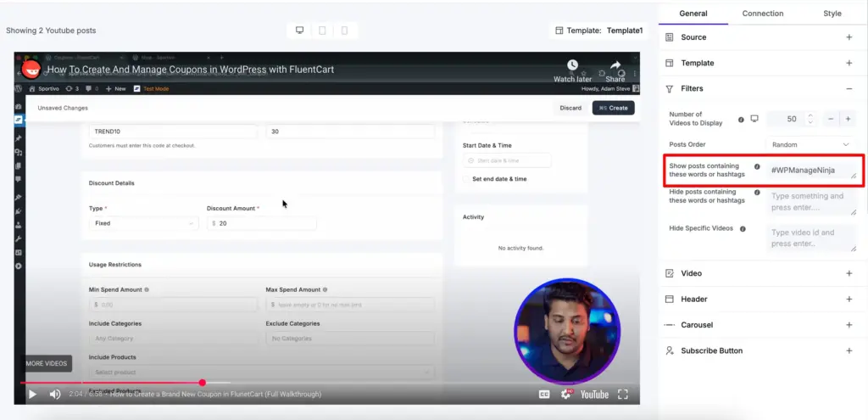Click the Template section icon
The image size is (868, 420).
pos(670,63)
